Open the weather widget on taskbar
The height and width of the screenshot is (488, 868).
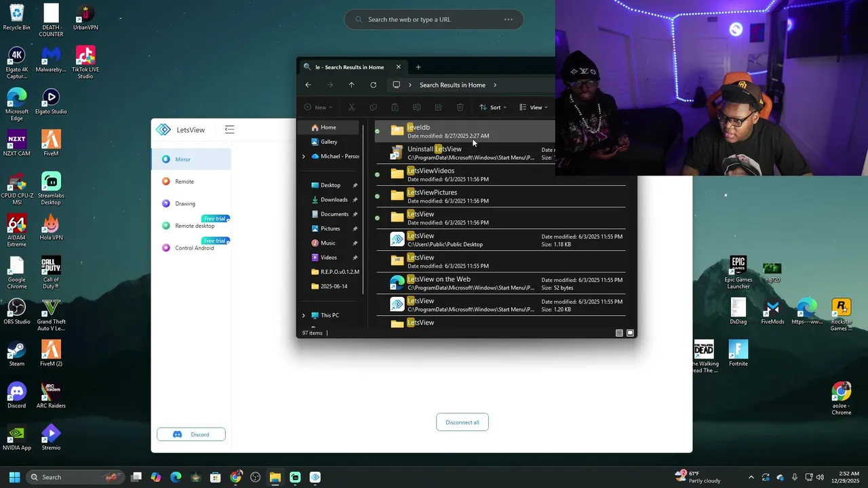(698, 477)
